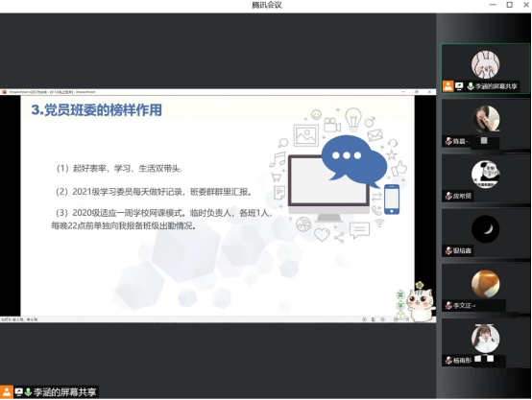Click the orange host icon on sharer's tile

(x=447, y=86)
